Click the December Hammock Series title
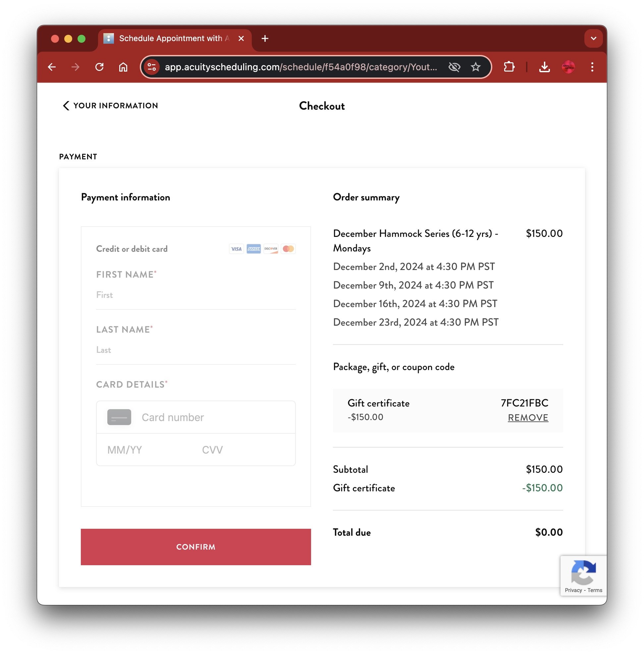Viewport: 644px width, 654px height. point(416,241)
